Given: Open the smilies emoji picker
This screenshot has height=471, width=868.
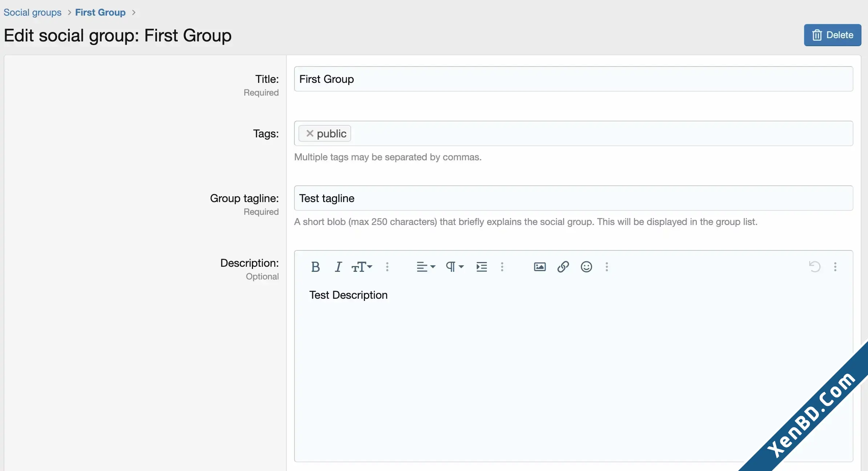Looking at the screenshot, I should [x=586, y=267].
